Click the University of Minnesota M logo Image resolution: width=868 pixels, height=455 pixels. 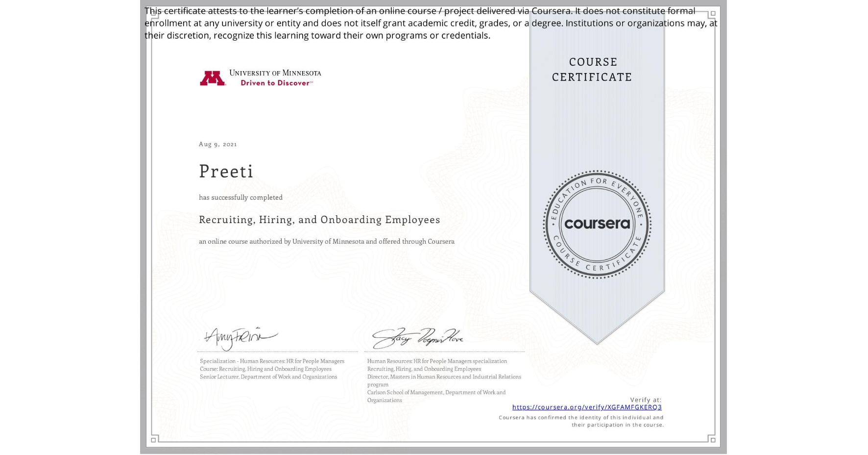(213, 78)
